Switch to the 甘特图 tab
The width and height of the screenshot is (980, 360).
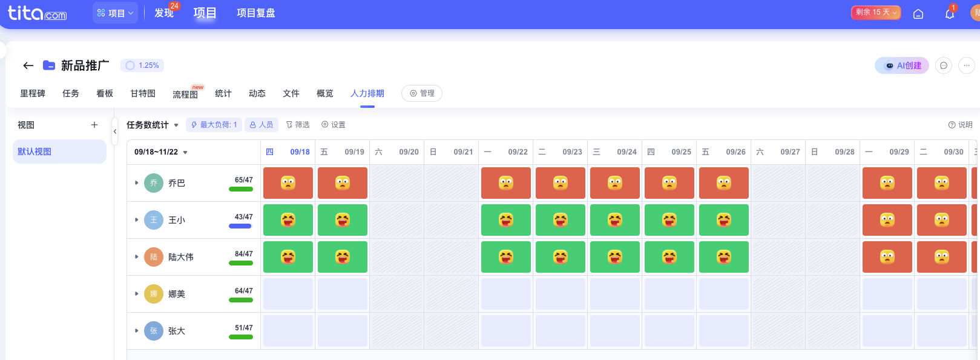coord(143,93)
